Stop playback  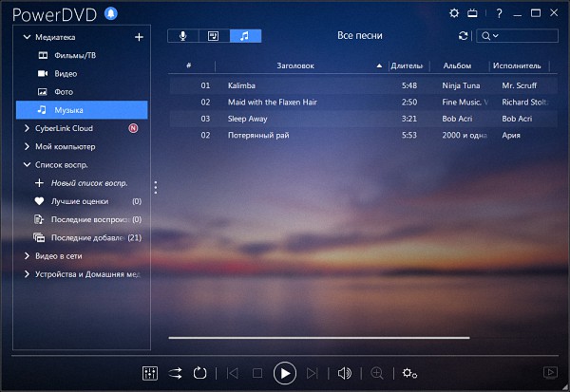(x=257, y=373)
